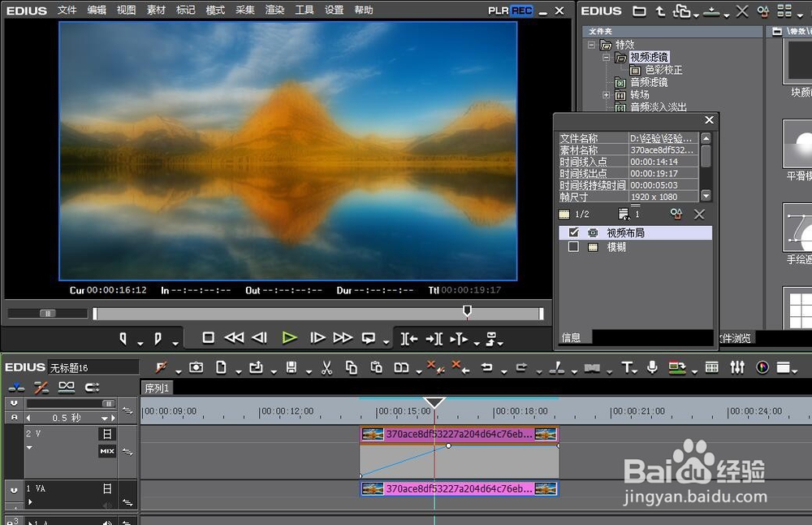
Task: Select the 信息 panel tab
Action: (x=571, y=337)
